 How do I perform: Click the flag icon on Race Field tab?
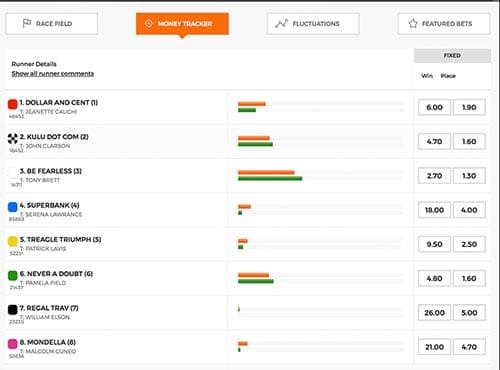coord(27,23)
